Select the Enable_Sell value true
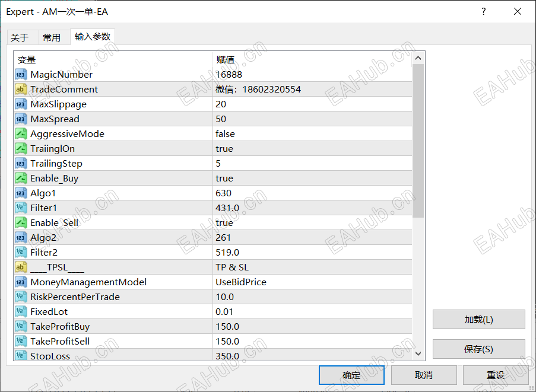536x392 pixels. [224, 222]
